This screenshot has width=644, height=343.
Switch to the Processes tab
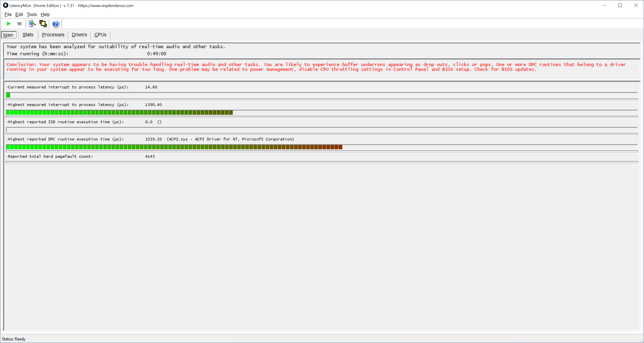coord(53,35)
